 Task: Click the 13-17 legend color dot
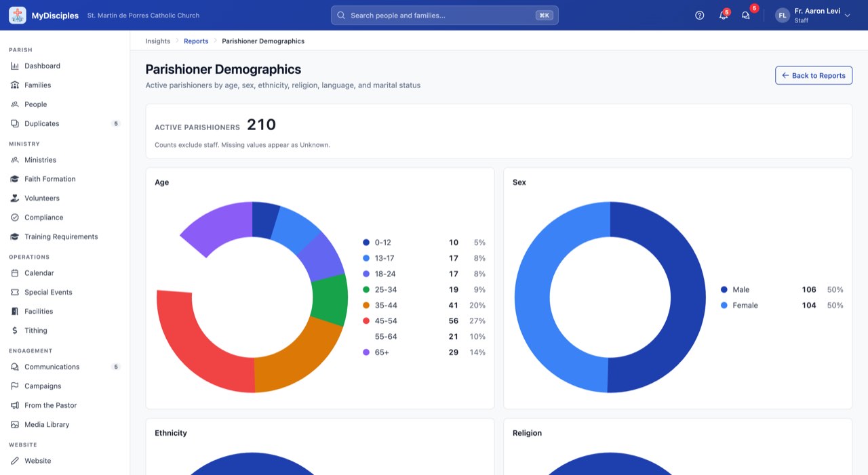click(366, 257)
